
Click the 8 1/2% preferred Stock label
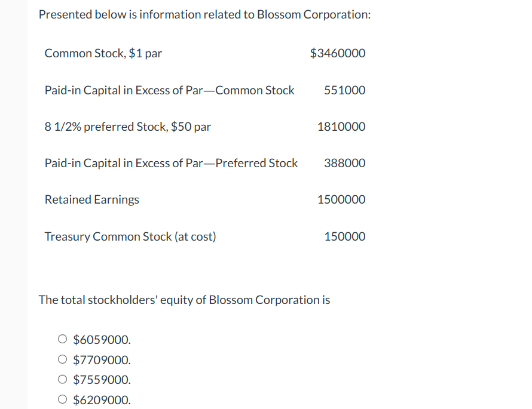point(127,127)
